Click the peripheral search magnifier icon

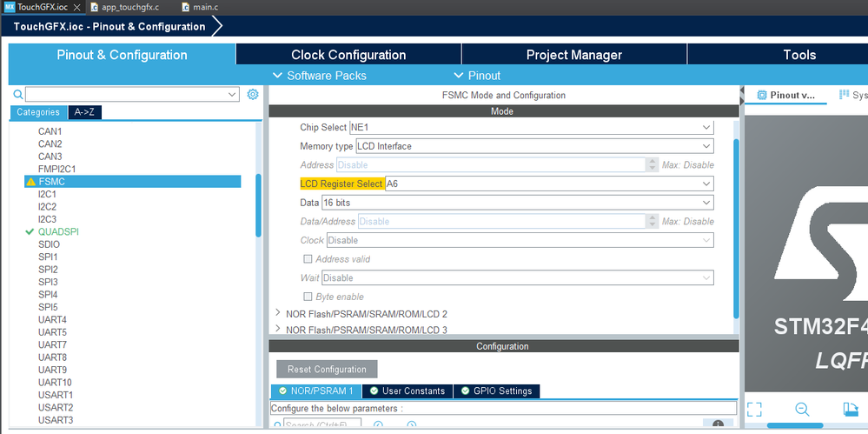[x=18, y=94]
